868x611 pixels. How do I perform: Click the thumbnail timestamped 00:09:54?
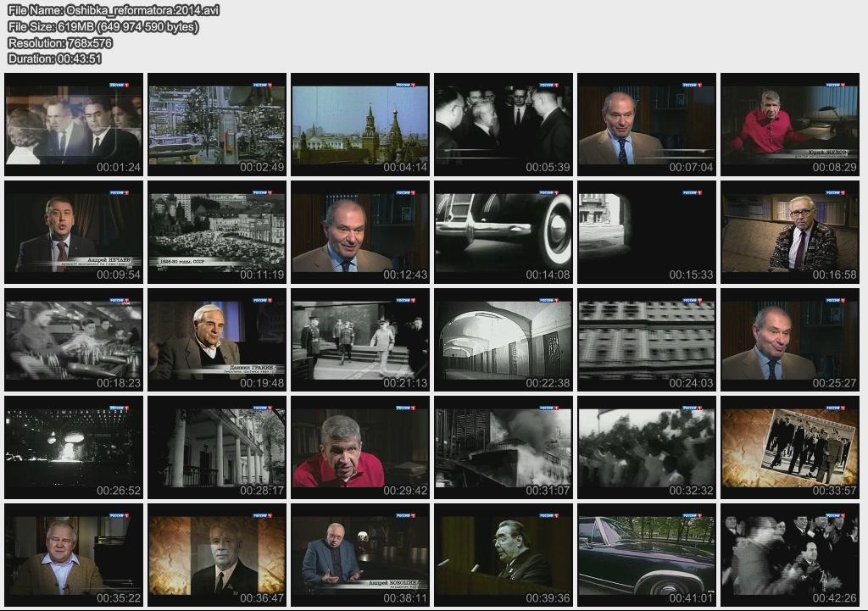pyautogui.click(x=74, y=232)
